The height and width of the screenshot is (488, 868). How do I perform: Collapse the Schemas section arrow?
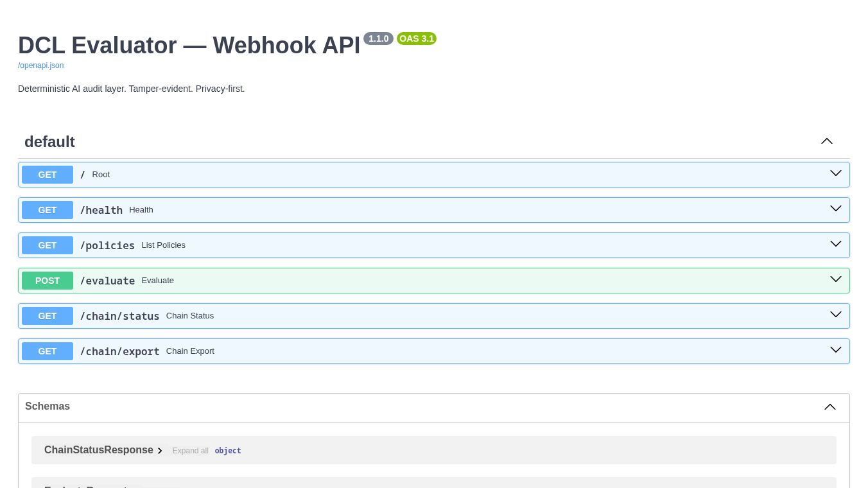829,407
